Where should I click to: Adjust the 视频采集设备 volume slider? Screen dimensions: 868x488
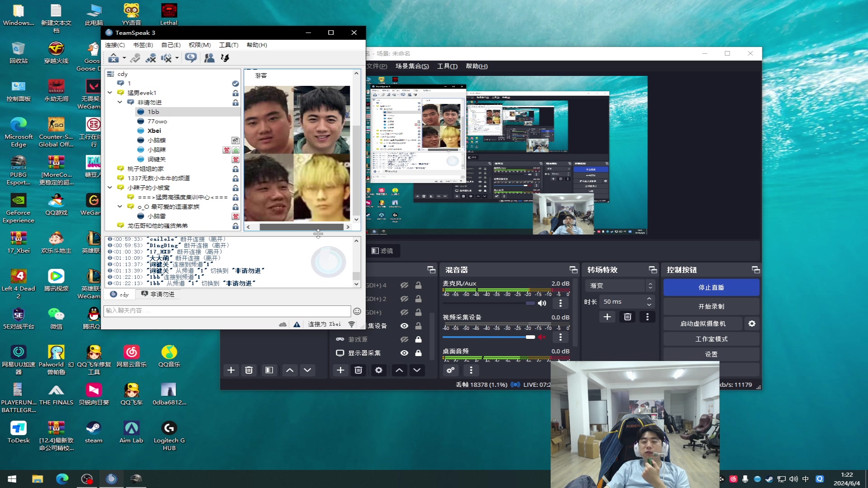point(530,337)
